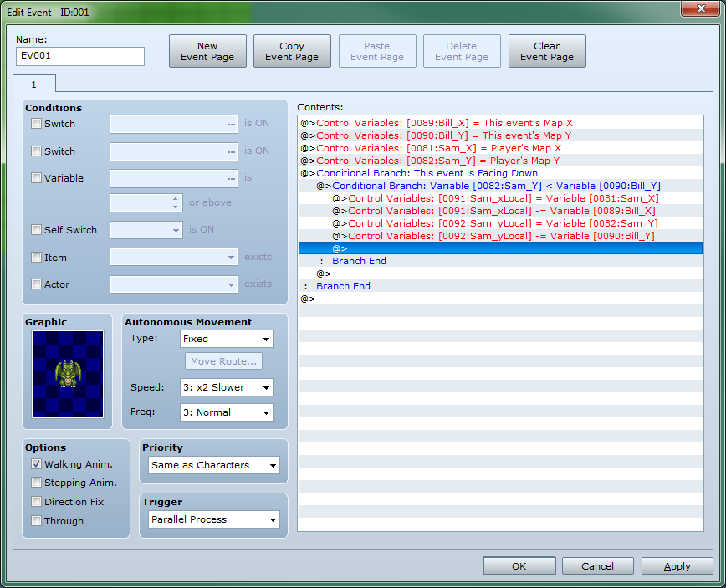The width and height of the screenshot is (726, 588).
Task: Click inside the Name field EV001
Action: click(79, 56)
